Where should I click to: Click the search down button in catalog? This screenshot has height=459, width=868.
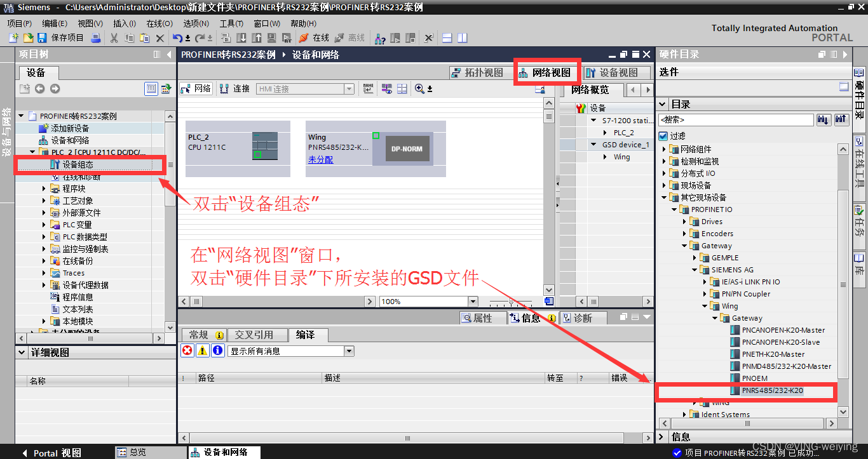tap(824, 119)
